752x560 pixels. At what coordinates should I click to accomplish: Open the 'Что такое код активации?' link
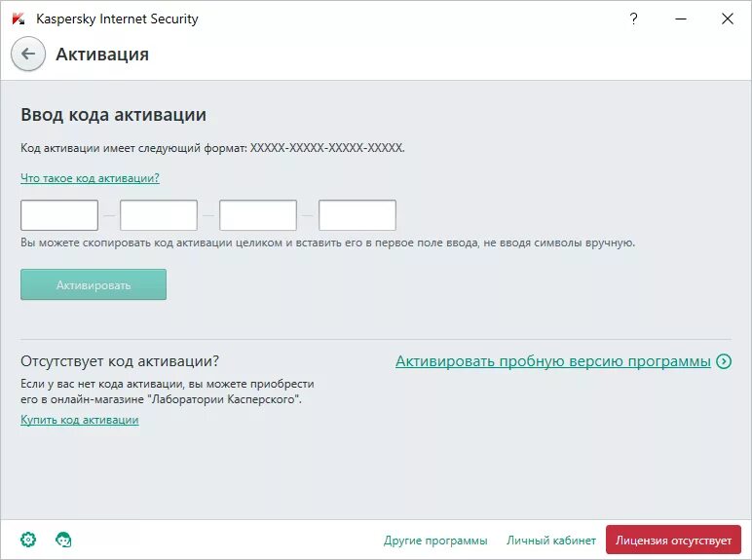coord(90,178)
